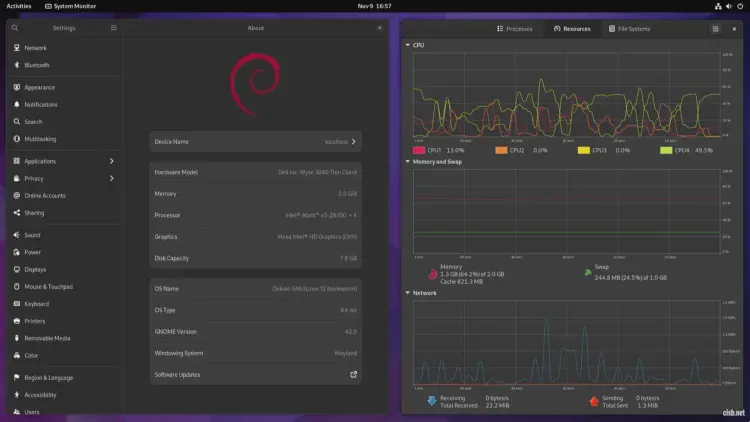Viewport: 750px width, 422px height.
Task: Collapse the Memory and Swap section
Action: [408, 161]
